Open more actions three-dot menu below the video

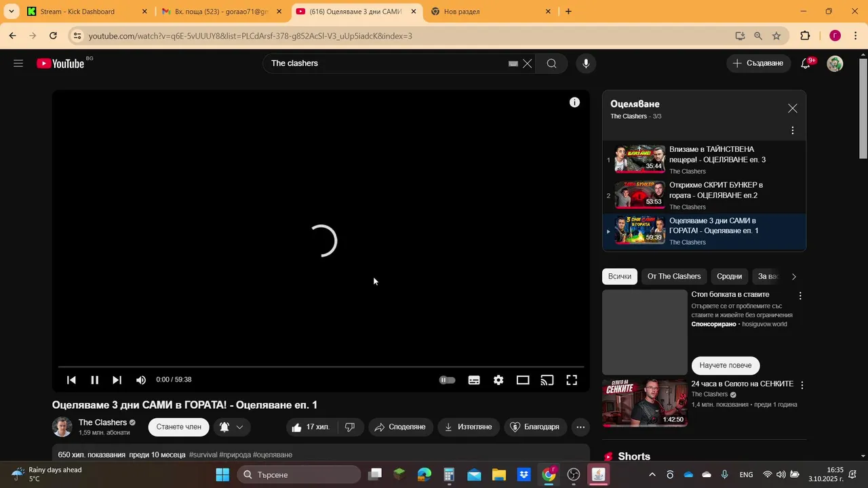tap(580, 427)
